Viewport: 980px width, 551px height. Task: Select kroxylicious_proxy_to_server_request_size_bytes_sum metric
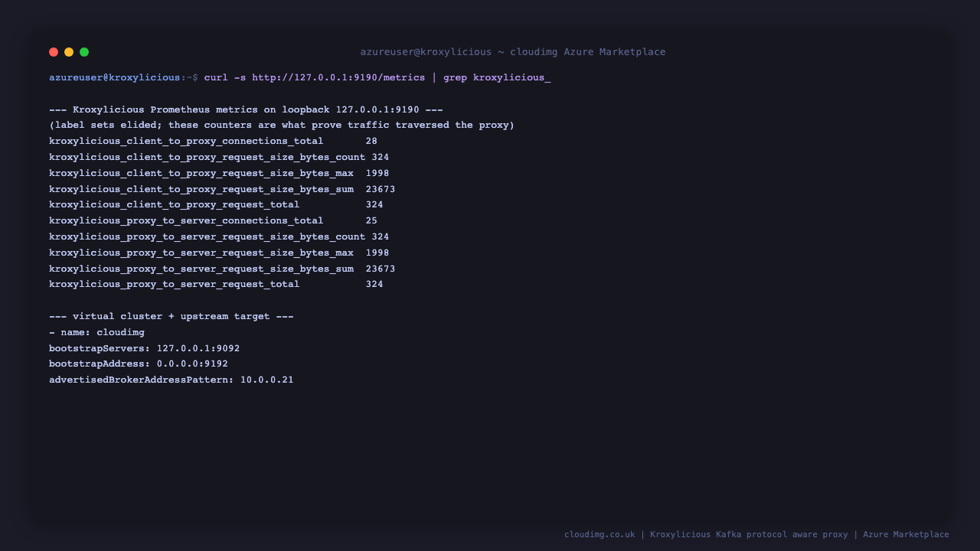point(201,269)
